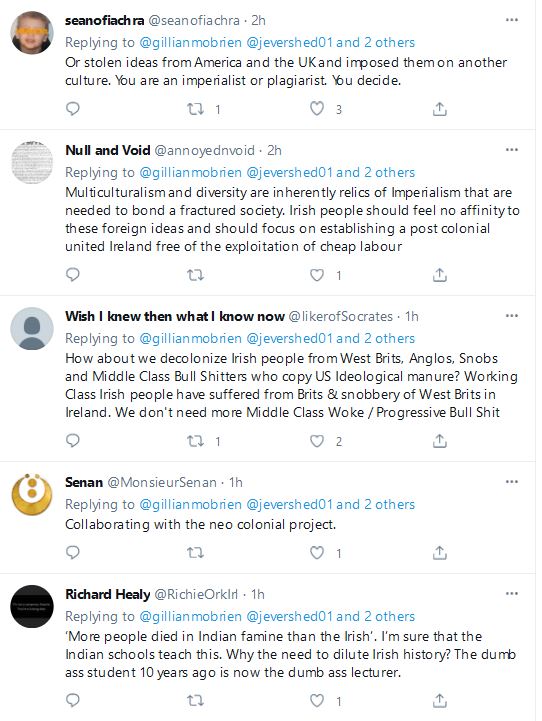Open more options for seanofiachra's tweet
The width and height of the screenshot is (542, 721).
[512, 20]
